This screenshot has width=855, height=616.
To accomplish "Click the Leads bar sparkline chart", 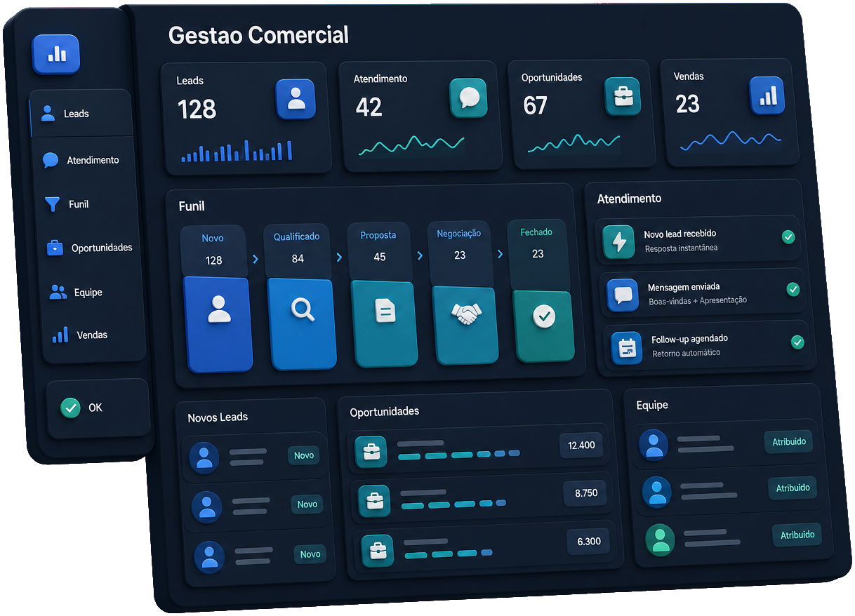I will click(x=237, y=151).
